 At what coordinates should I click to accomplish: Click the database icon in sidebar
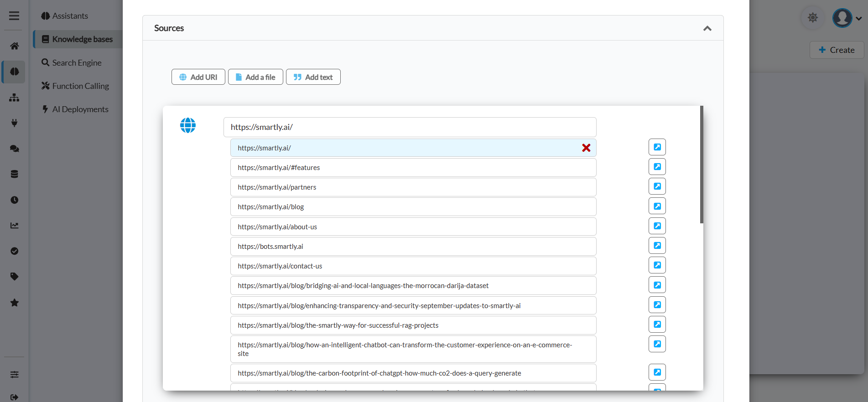coord(14,174)
